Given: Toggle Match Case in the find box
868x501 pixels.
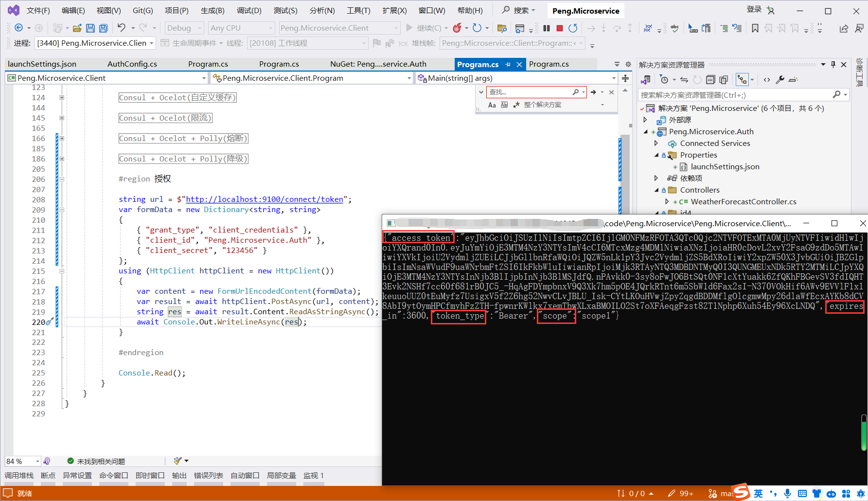Looking at the screenshot, I should point(492,105).
